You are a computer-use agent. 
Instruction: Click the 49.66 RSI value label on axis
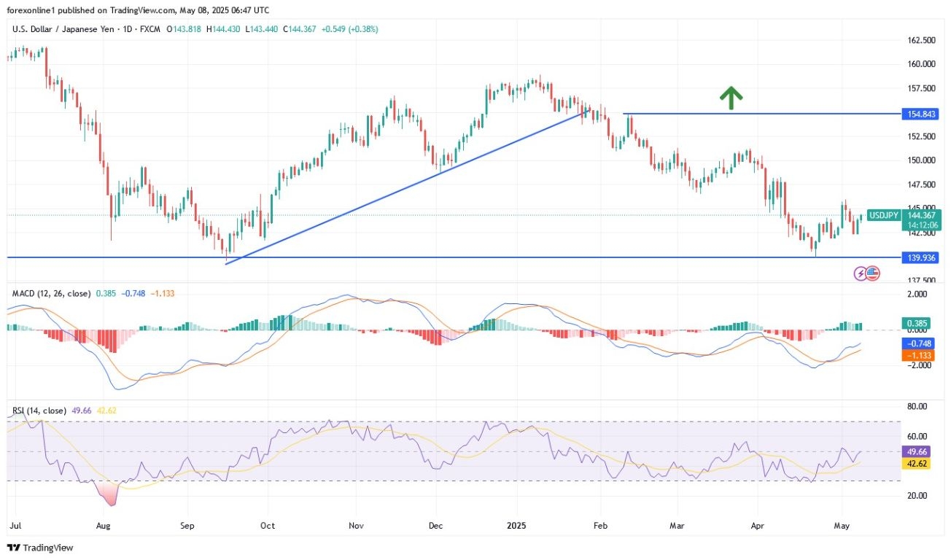[917, 452]
